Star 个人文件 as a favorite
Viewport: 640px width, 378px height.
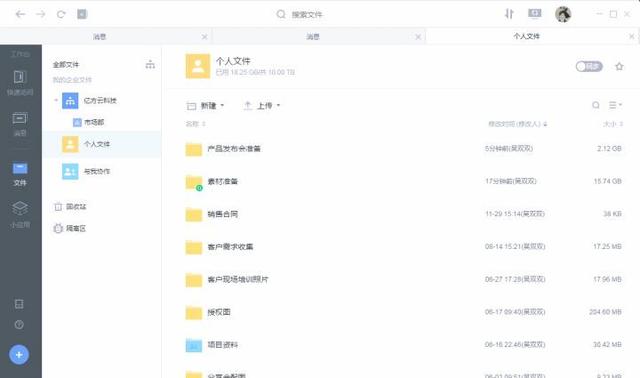619,66
